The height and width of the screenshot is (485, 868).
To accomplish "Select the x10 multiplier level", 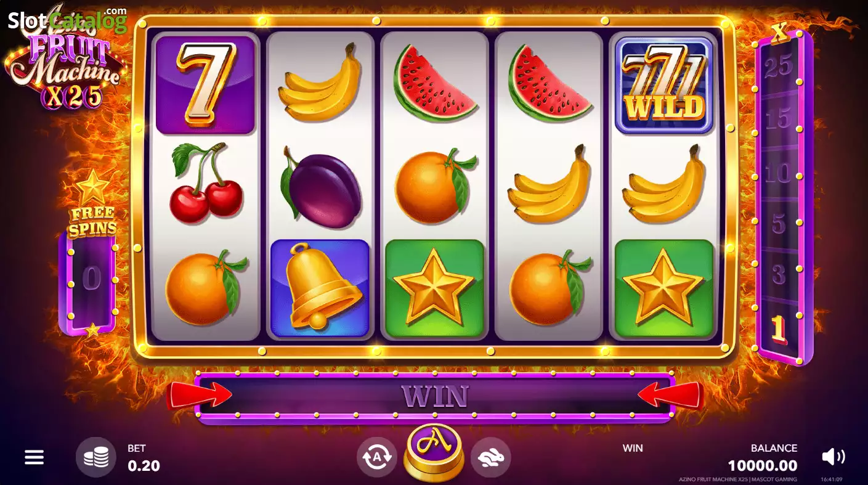I will pyautogui.click(x=779, y=173).
